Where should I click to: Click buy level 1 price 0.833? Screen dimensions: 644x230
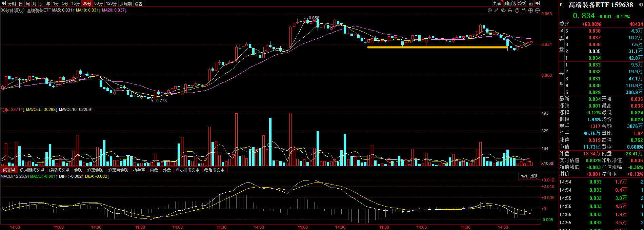tap(595, 65)
